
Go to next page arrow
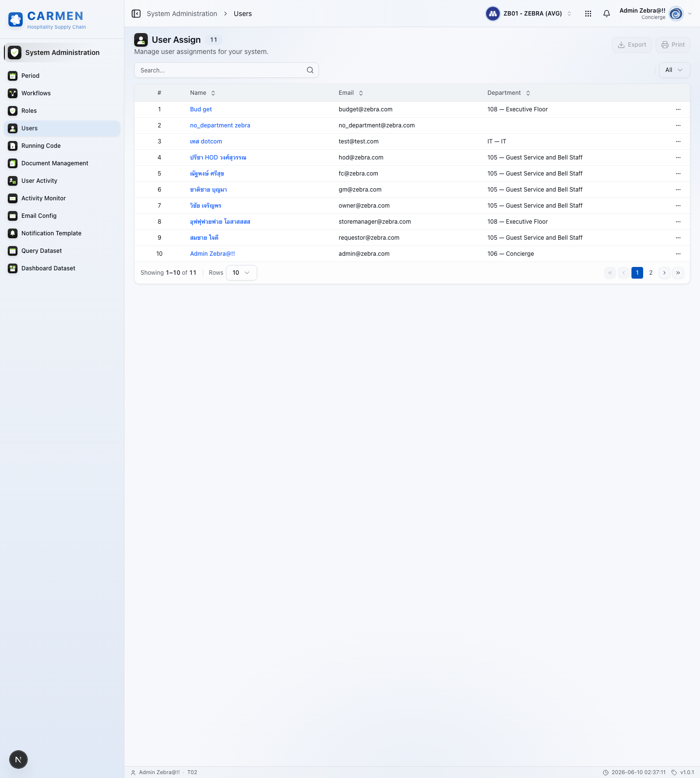point(665,273)
